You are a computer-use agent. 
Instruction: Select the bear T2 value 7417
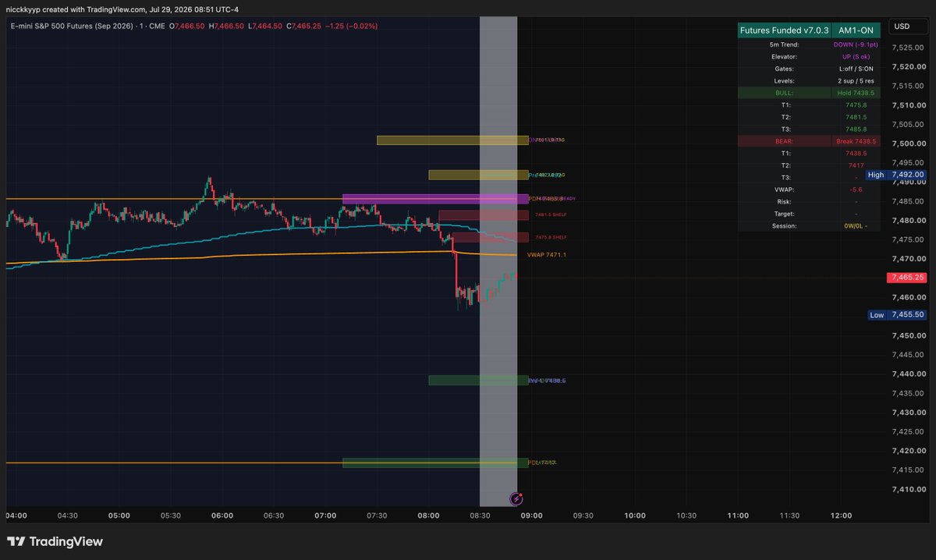tap(856, 165)
